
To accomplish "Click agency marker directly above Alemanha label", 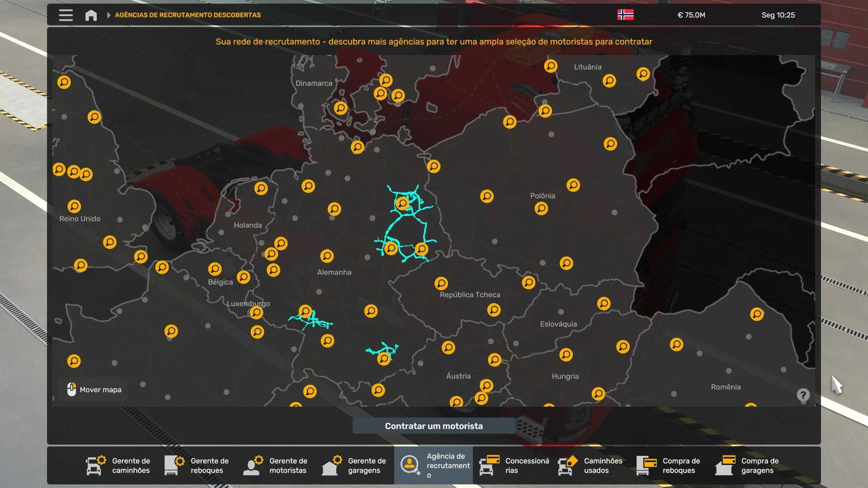I will pyautogui.click(x=327, y=256).
